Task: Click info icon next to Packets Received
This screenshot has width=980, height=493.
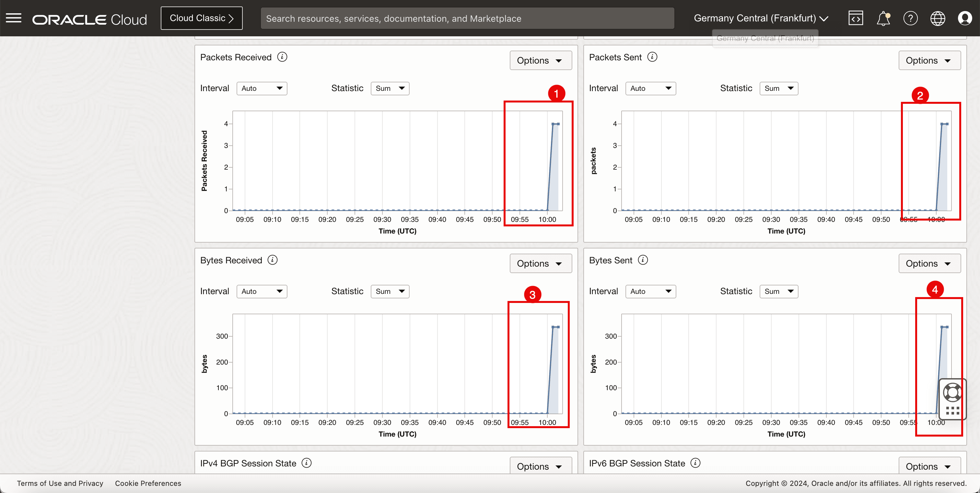Action: pos(282,57)
